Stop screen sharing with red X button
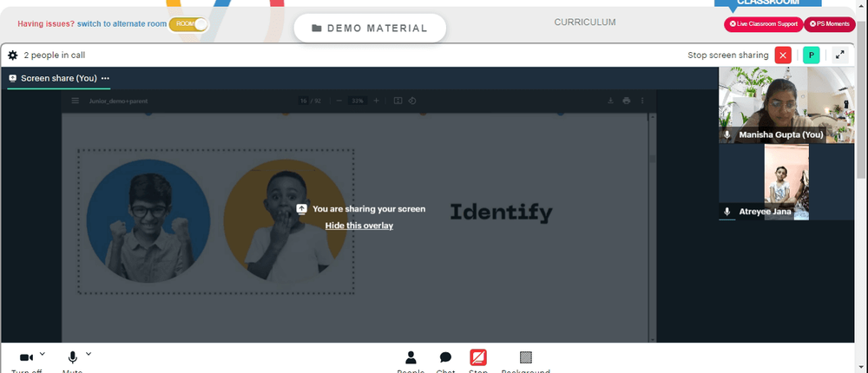 (x=783, y=56)
